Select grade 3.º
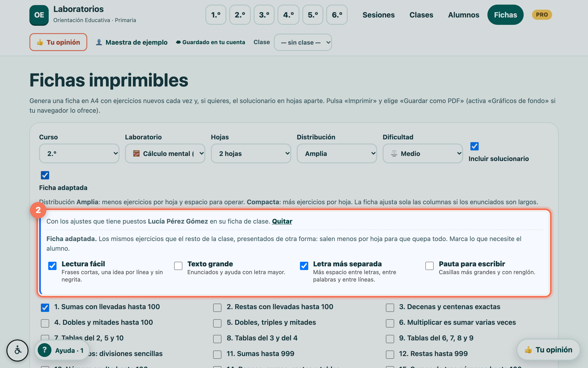The height and width of the screenshot is (368, 588). [x=264, y=15]
